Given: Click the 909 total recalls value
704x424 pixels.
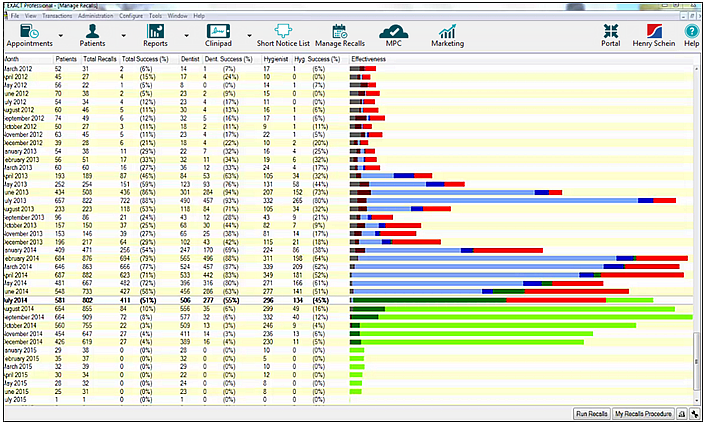Looking at the screenshot, I should tap(88, 317).
